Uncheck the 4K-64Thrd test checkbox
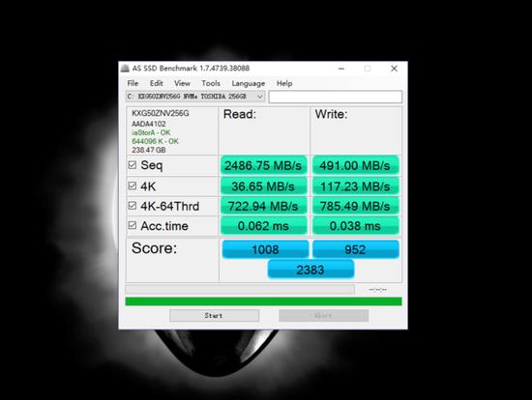Viewport: 532px width, 400px height. point(133,206)
